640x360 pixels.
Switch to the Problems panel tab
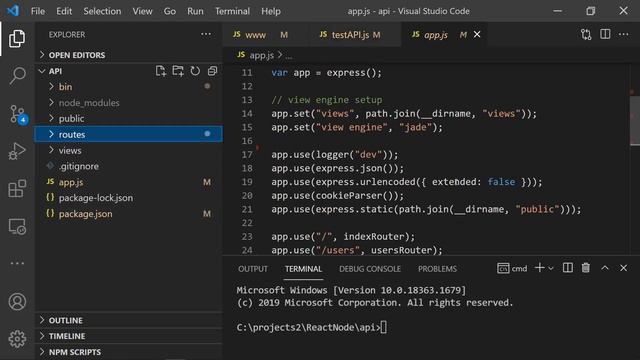click(x=437, y=269)
